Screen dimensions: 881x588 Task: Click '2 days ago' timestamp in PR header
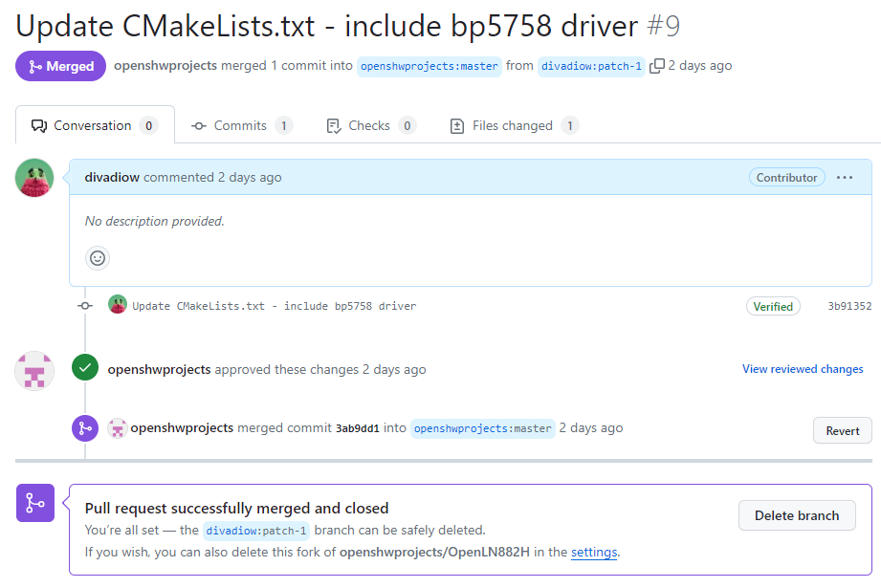click(700, 65)
